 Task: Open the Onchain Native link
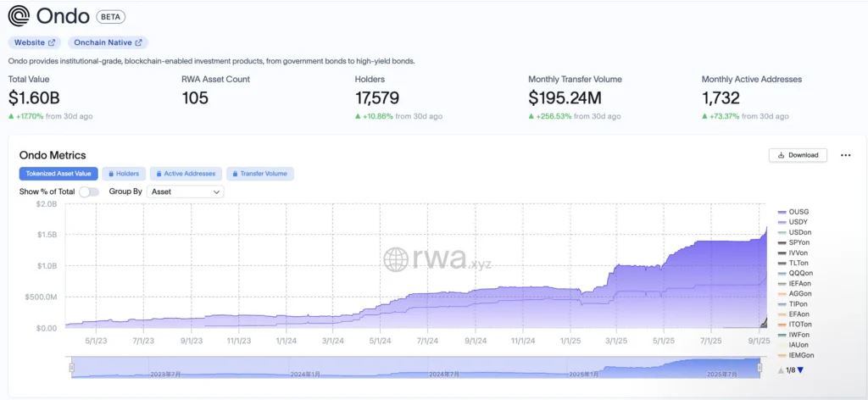108,42
